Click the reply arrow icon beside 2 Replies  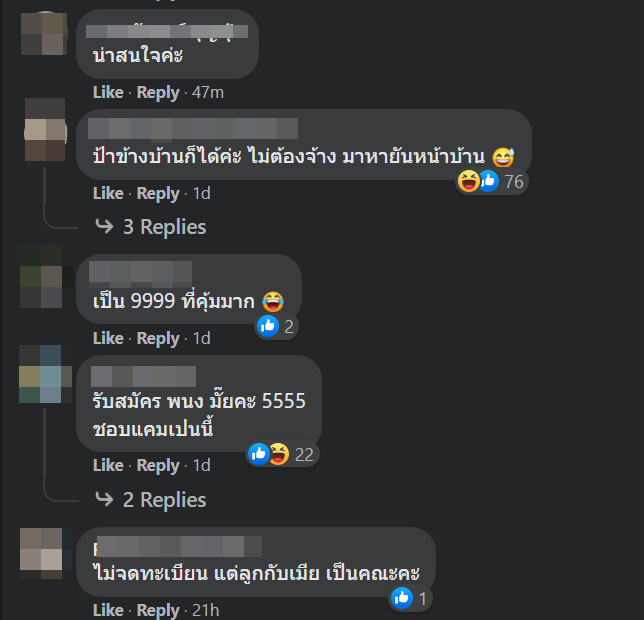point(104,500)
